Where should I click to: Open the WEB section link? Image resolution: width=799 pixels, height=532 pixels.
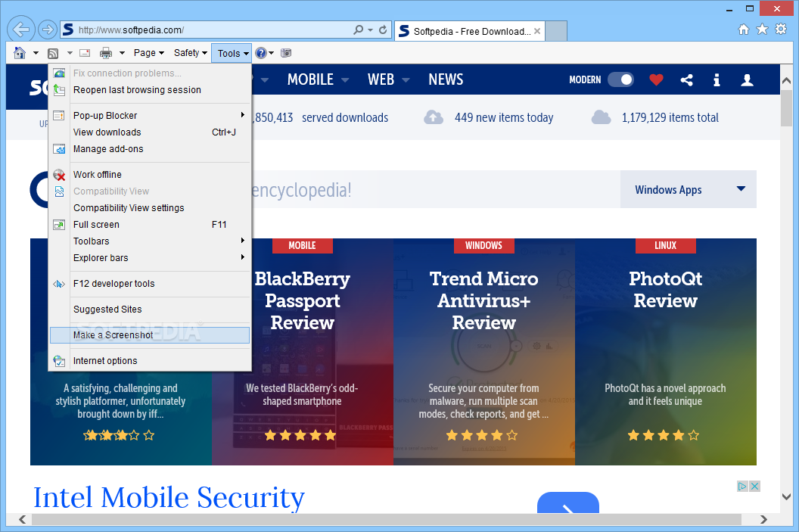click(381, 79)
